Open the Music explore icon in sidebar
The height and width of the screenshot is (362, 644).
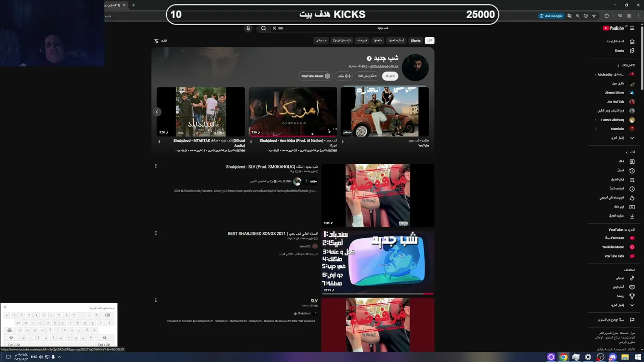pyautogui.click(x=632, y=278)
